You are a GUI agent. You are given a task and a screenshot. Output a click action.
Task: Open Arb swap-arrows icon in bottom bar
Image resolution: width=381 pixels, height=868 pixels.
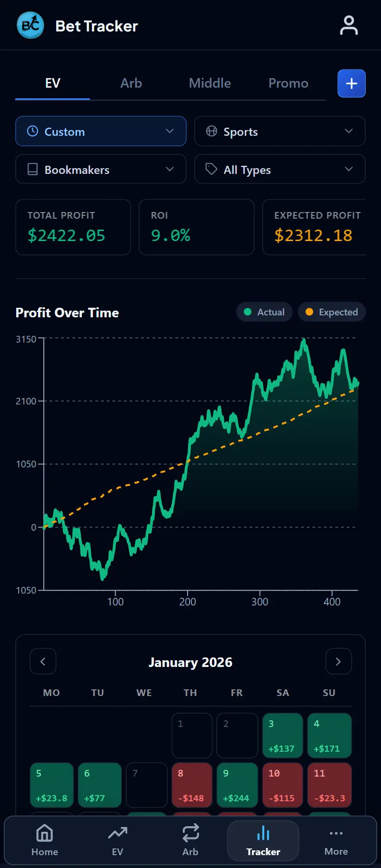190,833
